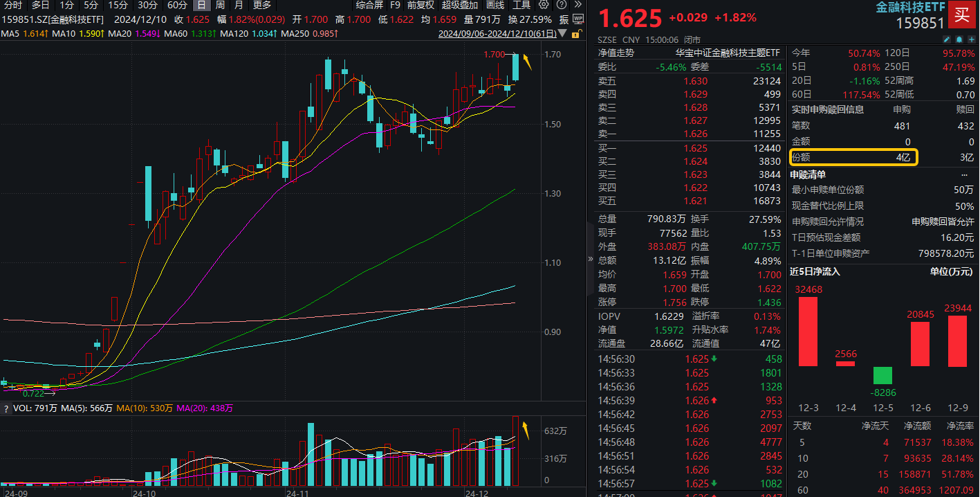This screenshot has height=497, width=980.
Task: Open the 更多 period dropdown
Action: tap(261, 5)
